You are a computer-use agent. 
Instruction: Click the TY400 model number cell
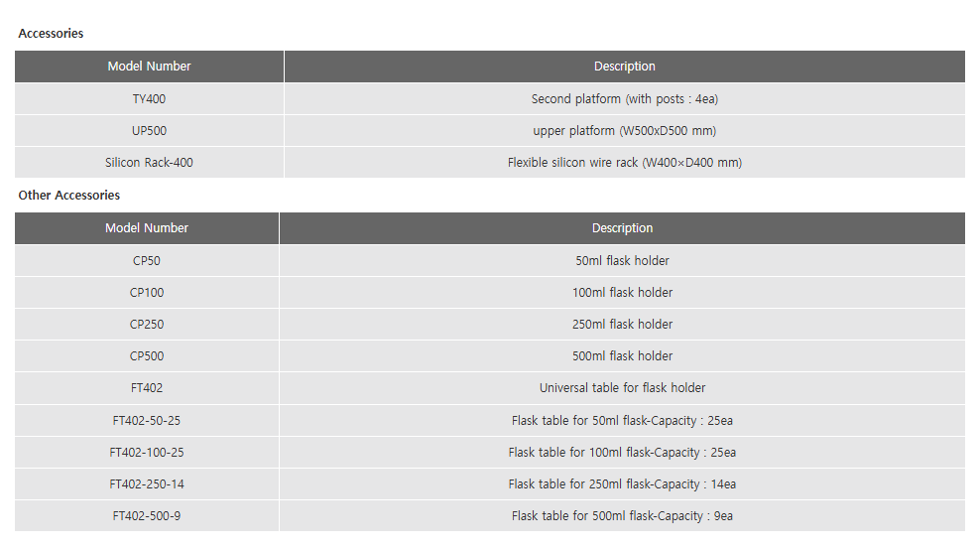point(149,99)
